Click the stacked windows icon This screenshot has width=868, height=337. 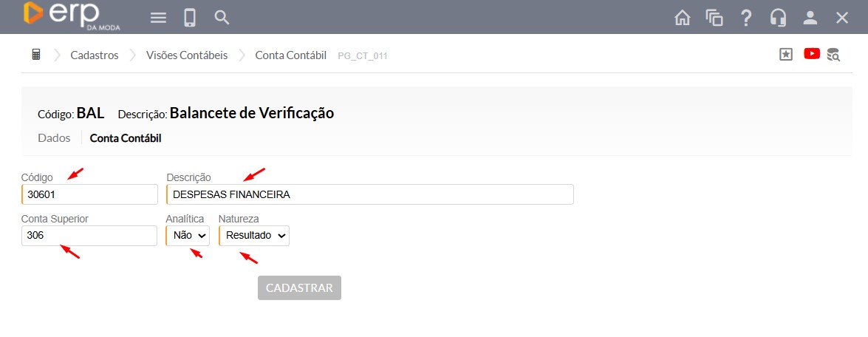coord(714,18)
